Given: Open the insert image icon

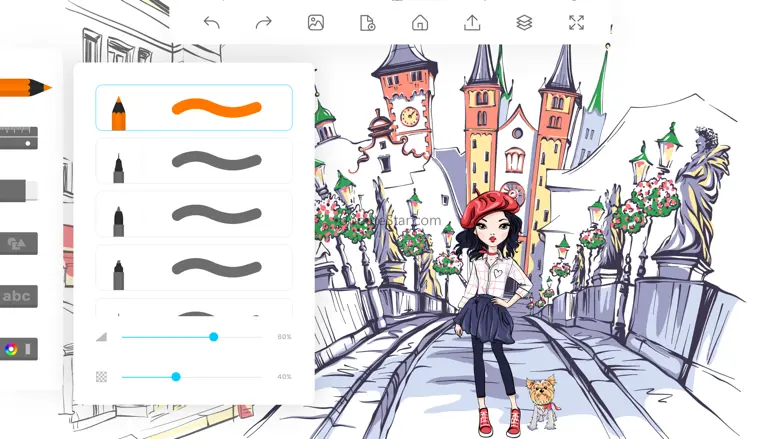Looking at the screenshot, I should click(x=315, y=22).
